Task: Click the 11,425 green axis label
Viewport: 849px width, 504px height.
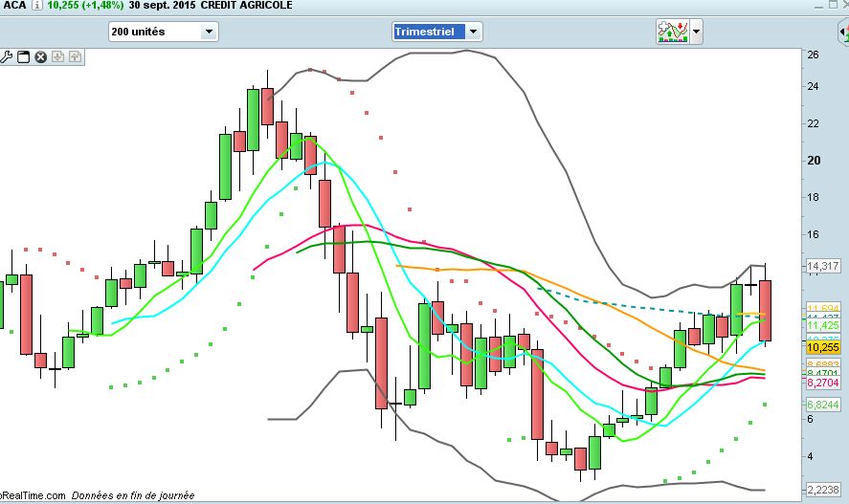Action: point(823,325)
